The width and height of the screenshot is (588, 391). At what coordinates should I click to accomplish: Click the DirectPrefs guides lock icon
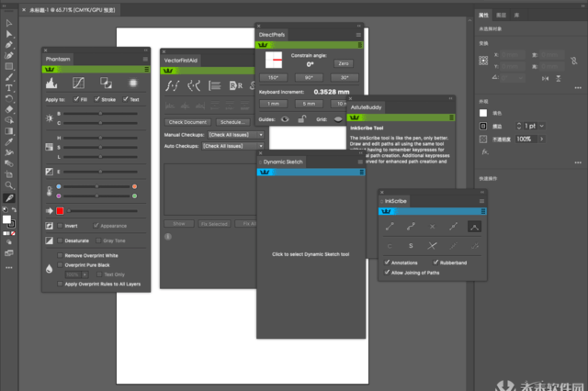pyautogui.click(x=302, y=119)
